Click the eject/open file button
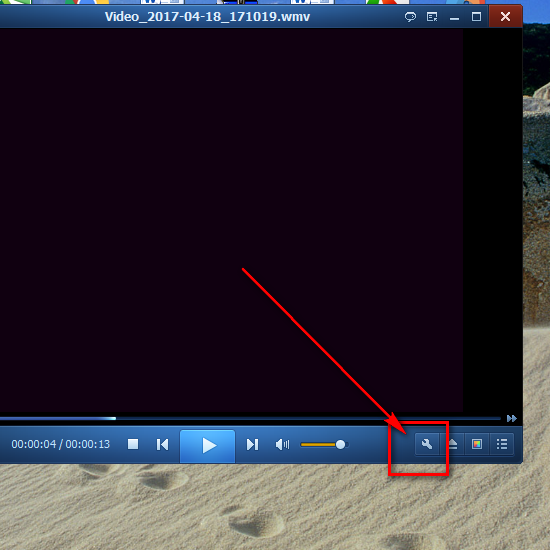Image resolution: width=550 pixels, height=550 pixels. coord(452,444)
